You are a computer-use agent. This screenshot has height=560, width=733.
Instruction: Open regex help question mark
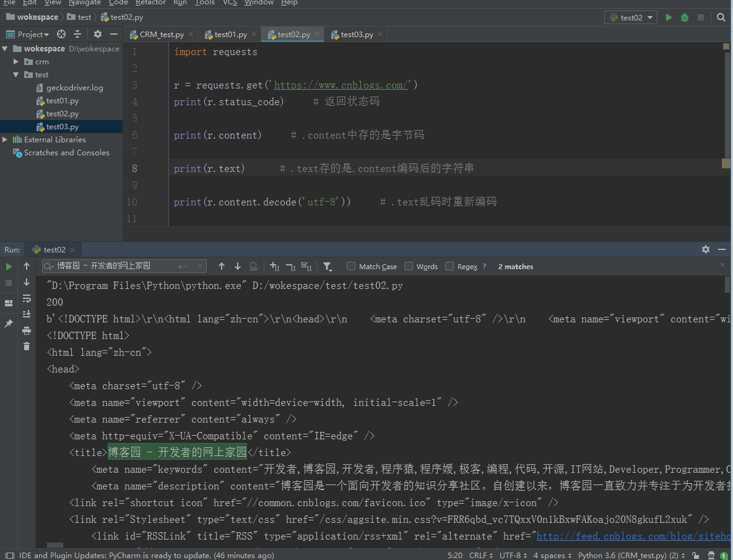point(484,266)
